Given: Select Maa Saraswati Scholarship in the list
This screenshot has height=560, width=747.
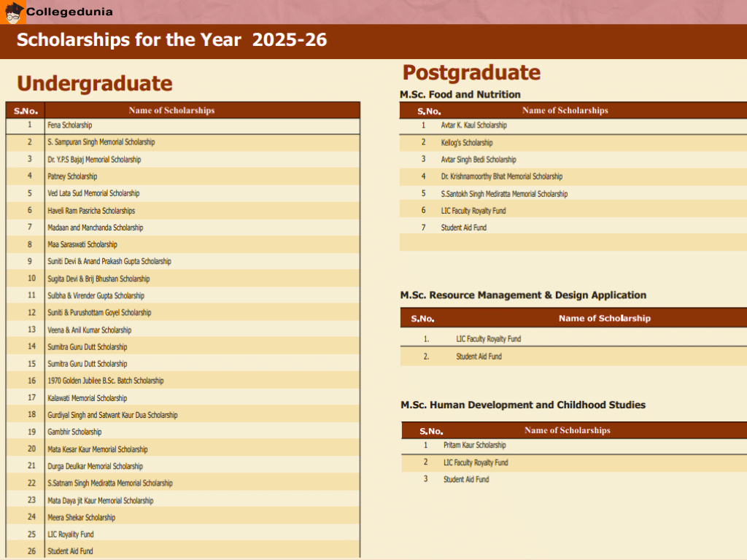Looking at the screenshot, I should click(x=82, y=245).
